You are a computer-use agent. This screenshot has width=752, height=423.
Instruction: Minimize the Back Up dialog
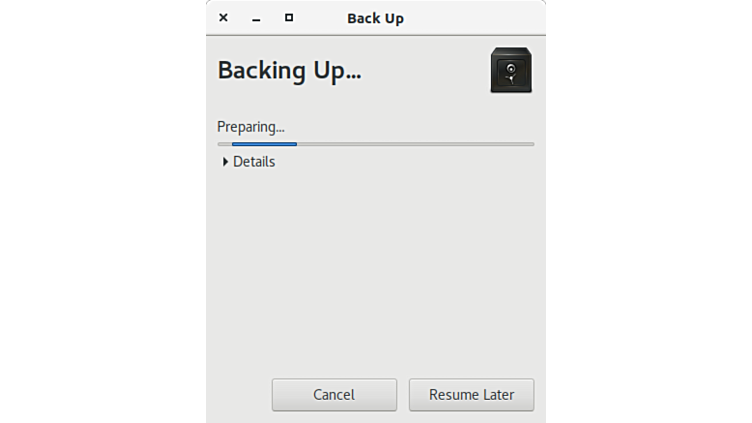click(x=256, y=18)
